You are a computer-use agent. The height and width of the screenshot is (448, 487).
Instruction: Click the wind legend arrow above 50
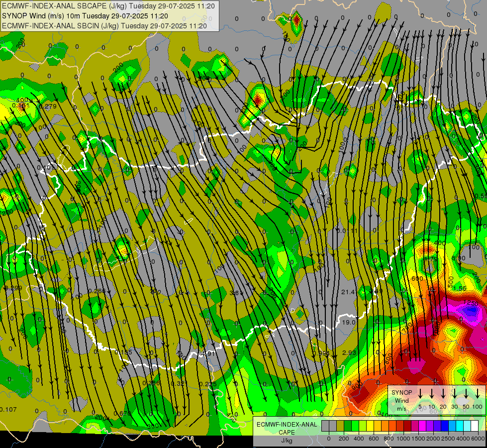coord(466,394)
